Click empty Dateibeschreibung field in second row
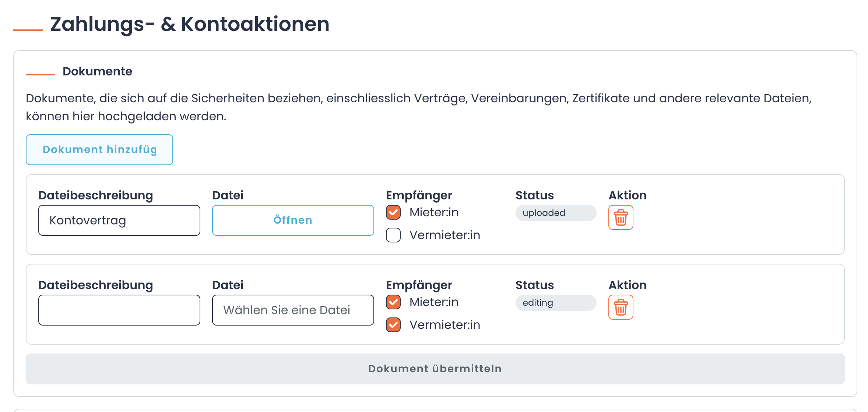The width and height of the screenshot is (868, 412). click(119, 310)
